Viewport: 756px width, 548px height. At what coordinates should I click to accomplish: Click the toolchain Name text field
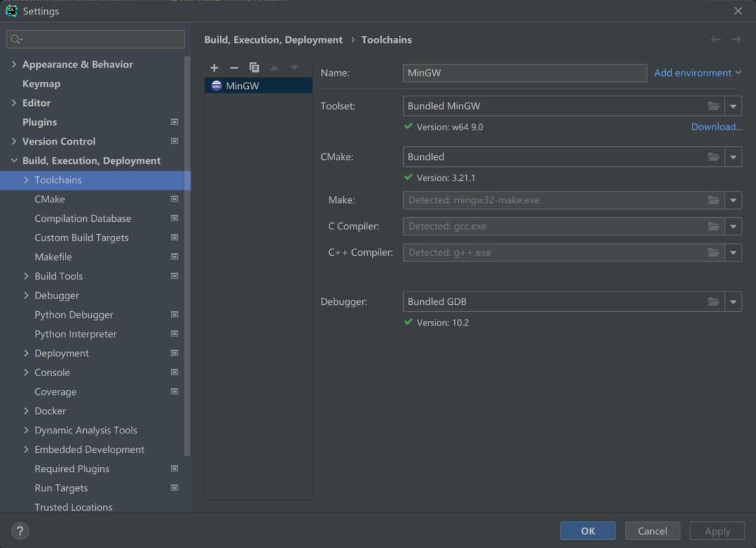(524, 73)
